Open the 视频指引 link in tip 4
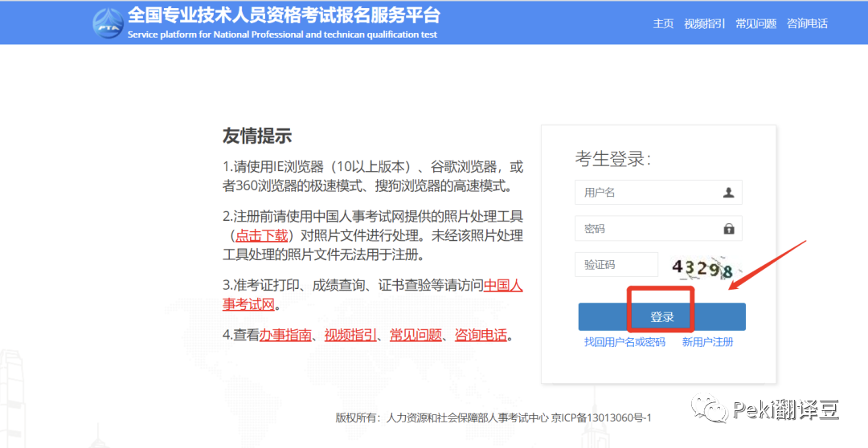The image size is (868, 448). 350,335
